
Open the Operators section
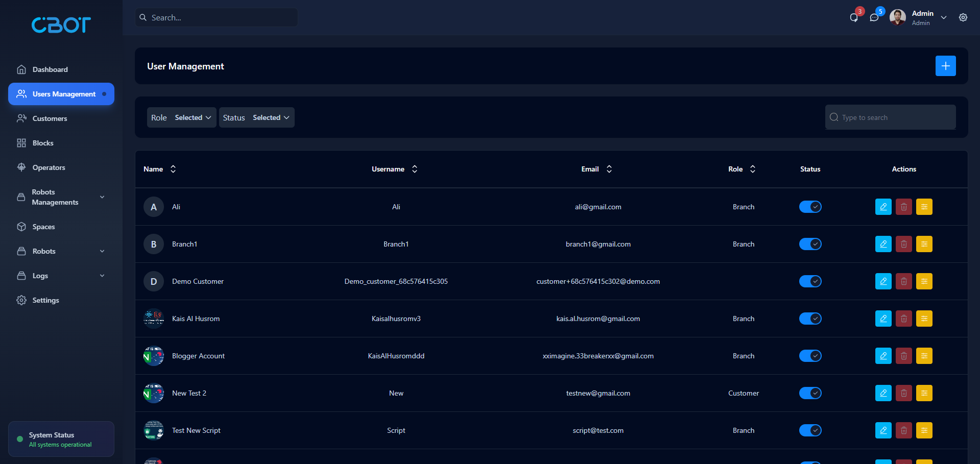coord(49,167)
